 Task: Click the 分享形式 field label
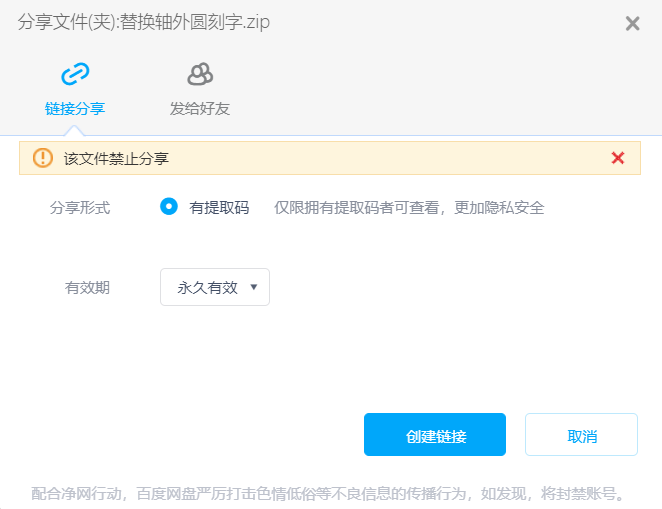tap(80, 207)
